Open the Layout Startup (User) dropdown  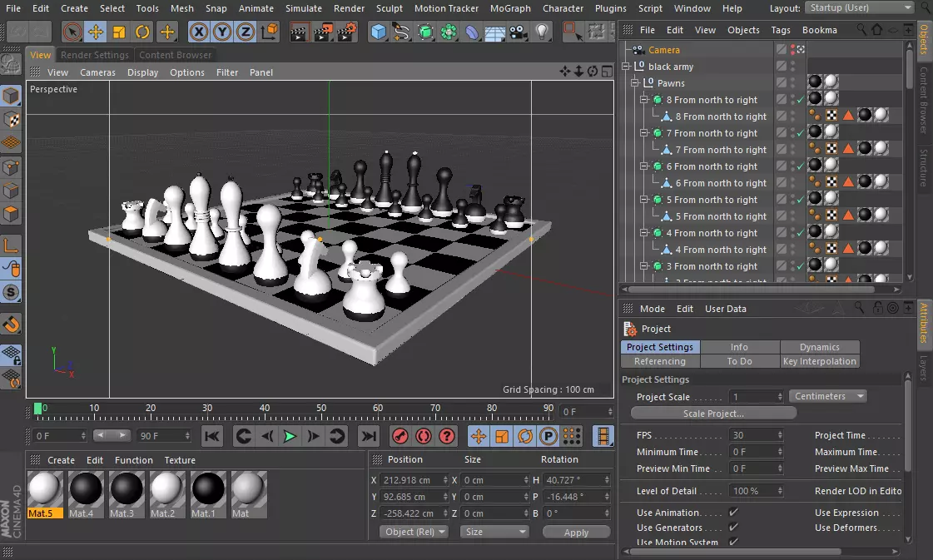click(859, 7)
